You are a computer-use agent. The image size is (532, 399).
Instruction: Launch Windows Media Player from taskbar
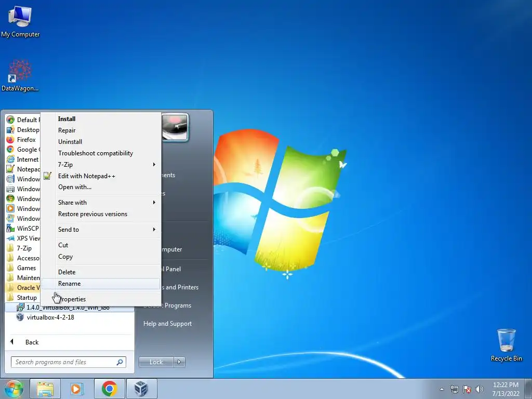tap(77, 389)
